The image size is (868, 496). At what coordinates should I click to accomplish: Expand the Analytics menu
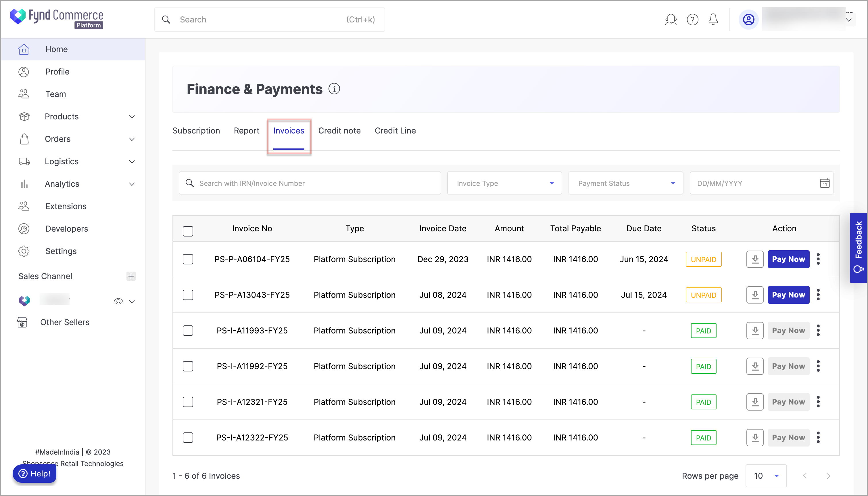click(132, 184)
